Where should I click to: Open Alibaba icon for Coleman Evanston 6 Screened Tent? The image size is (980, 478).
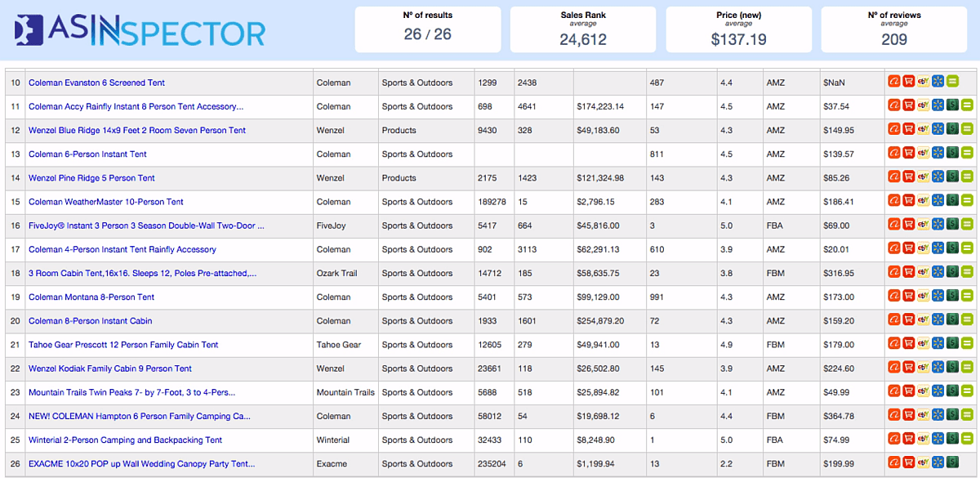(x=894, y=81)
